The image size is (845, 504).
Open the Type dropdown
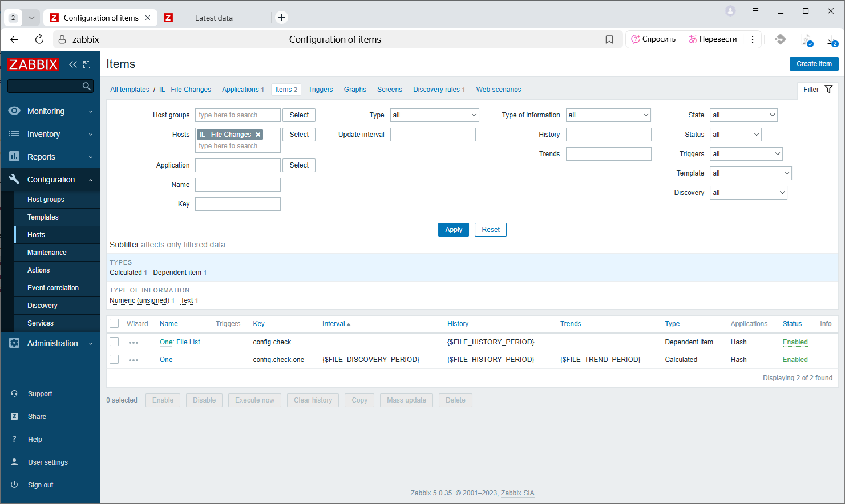coord(435,115)
